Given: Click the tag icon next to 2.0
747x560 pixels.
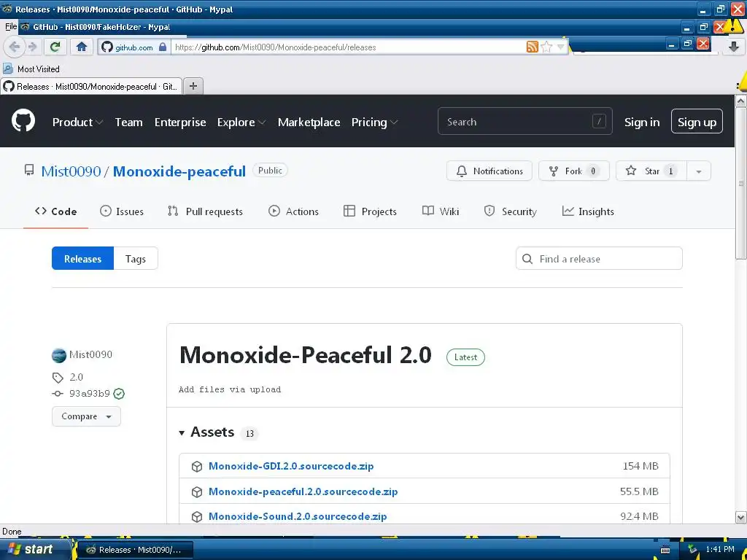Looking at the screenshot, I should (58, 378).
